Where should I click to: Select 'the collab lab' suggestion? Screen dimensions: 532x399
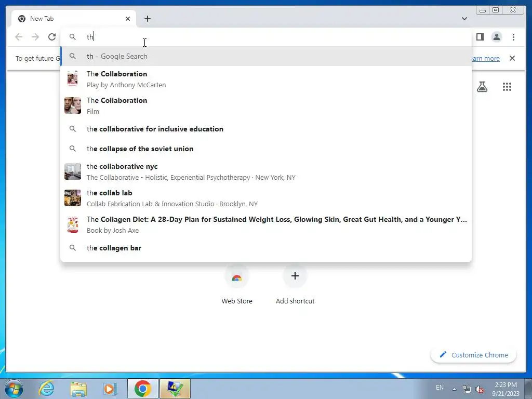[266, 198]
